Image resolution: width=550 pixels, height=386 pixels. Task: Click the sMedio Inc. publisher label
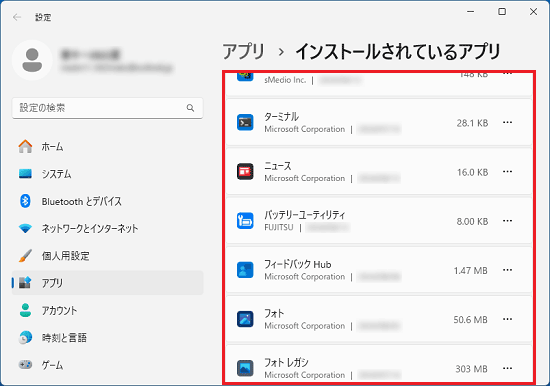(x=285, y=80)
